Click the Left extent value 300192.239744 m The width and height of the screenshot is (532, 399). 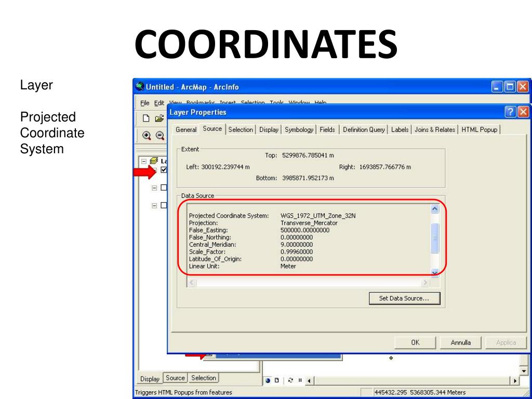(x=225, y=167)
